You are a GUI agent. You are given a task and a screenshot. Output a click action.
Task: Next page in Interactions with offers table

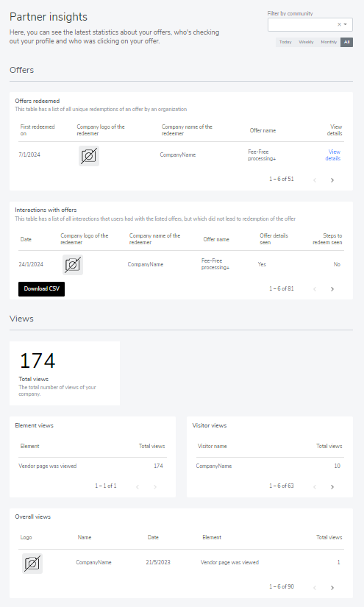pos(332,289)
